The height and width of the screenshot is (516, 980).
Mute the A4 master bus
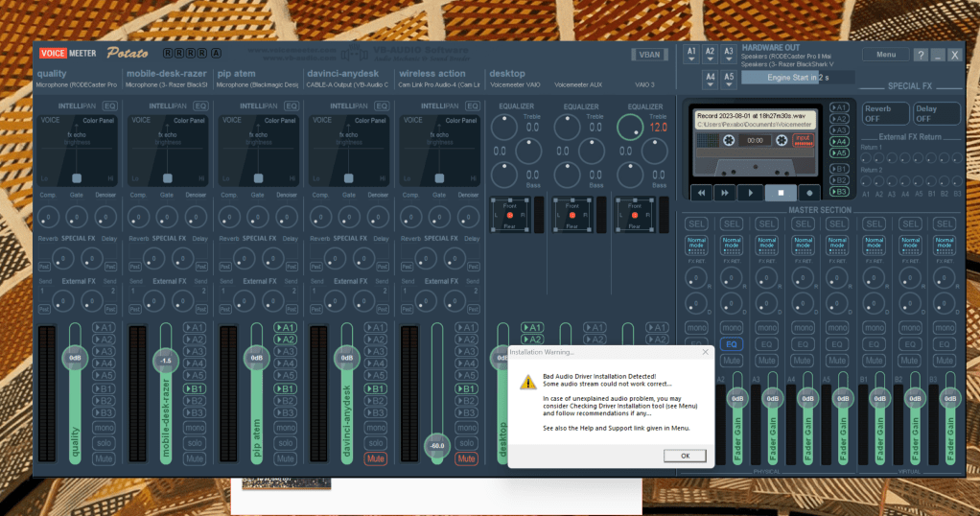tap(802, 361)
